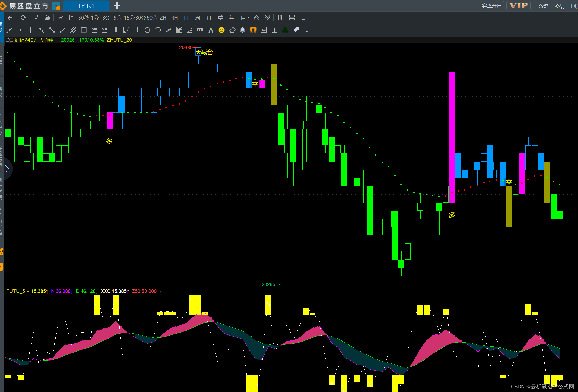Select the angle line tool
The height and width of the screenshot is (392, 578).
(190, 30)
